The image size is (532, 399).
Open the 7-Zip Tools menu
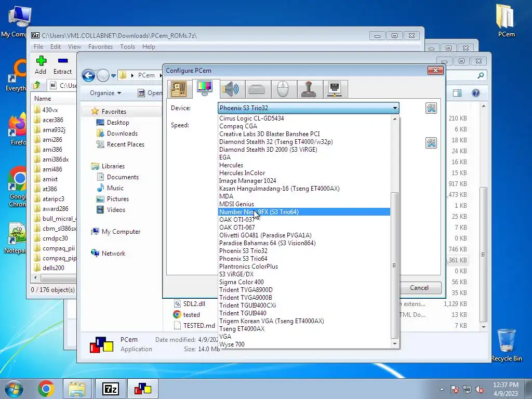pyautogui.click(x=128, y=47)
